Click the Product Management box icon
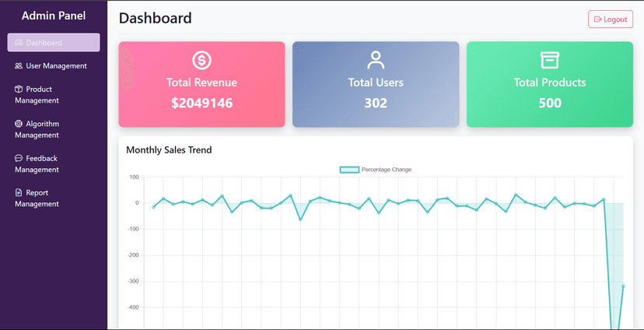 pos(19,90)
